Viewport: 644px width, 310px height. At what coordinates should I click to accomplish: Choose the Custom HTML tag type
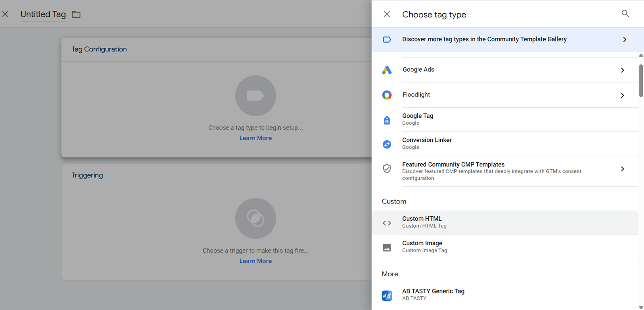(x=505, y=223)
